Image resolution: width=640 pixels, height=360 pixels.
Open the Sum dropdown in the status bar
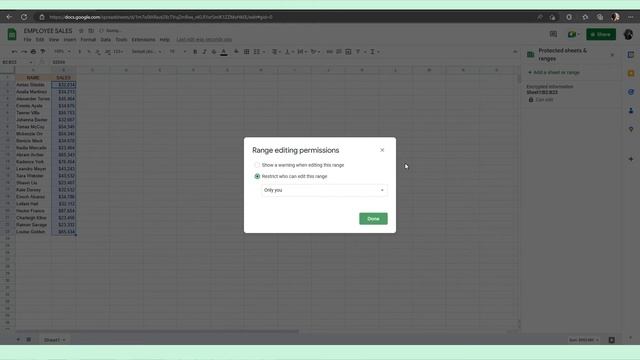pos(584,340)
